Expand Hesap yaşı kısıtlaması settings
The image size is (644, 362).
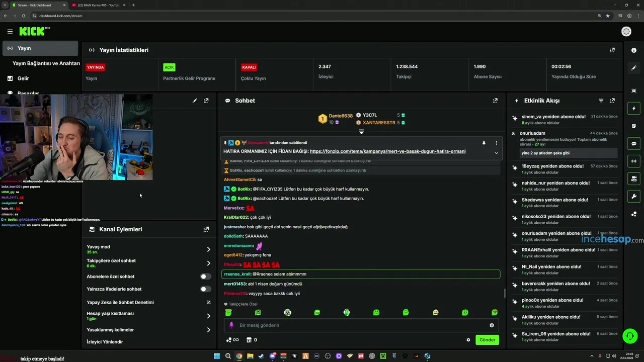[208, 316]
